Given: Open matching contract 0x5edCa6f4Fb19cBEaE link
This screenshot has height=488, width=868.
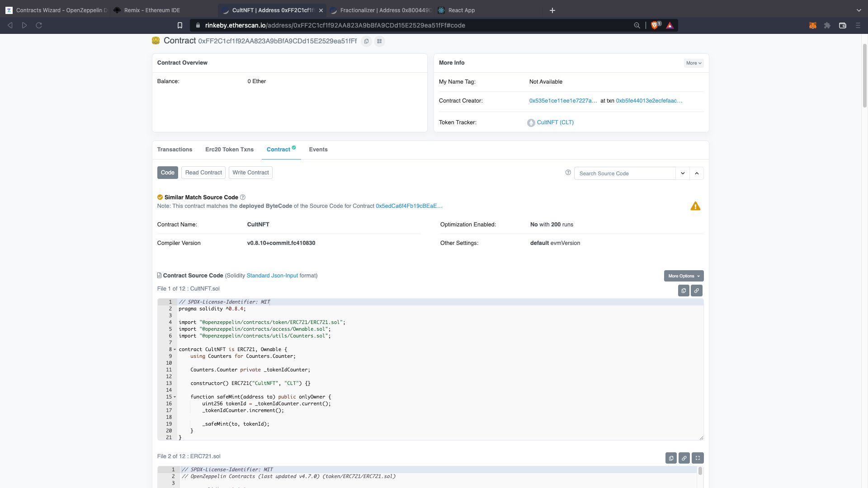Looking at the screenshot, I should (x=409, y=206).
